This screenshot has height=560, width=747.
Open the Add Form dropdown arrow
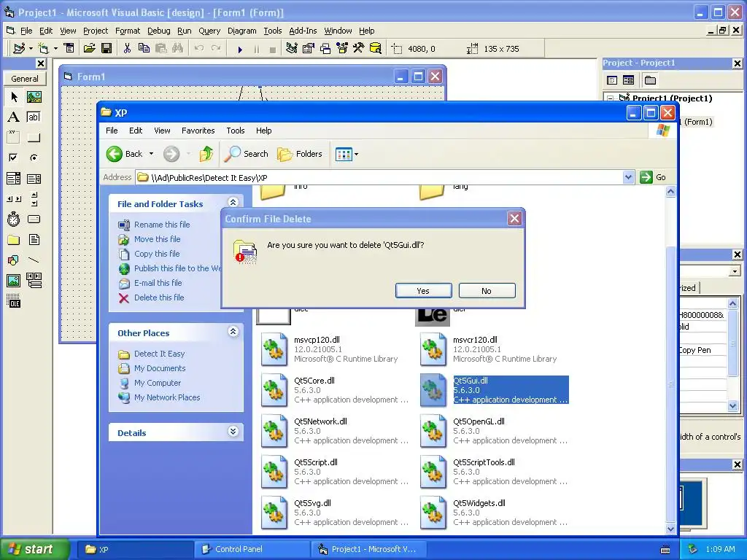tap(55, 49)
